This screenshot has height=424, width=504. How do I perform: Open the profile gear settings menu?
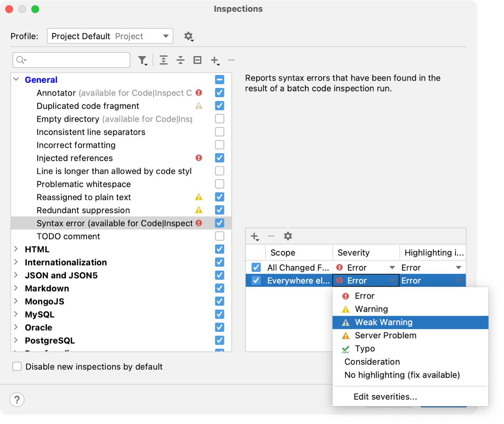188,36
